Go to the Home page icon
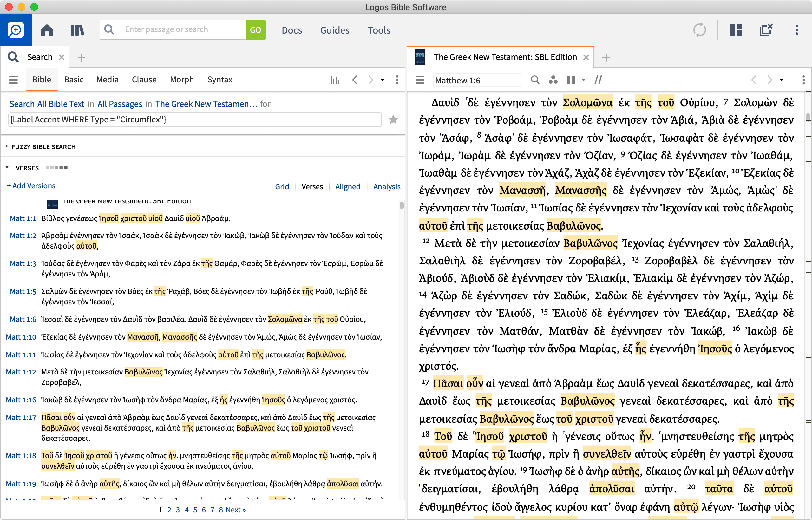The image size is (812, 520). point(47,30)
